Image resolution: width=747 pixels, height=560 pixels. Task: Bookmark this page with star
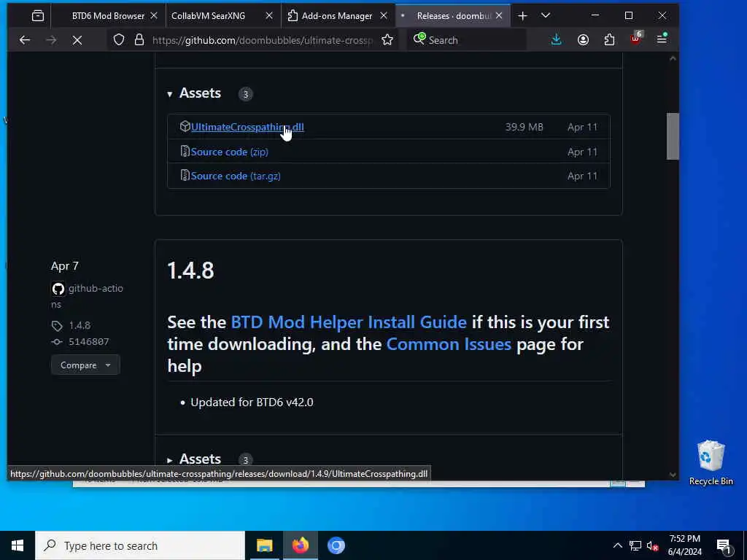coord(387,40)
